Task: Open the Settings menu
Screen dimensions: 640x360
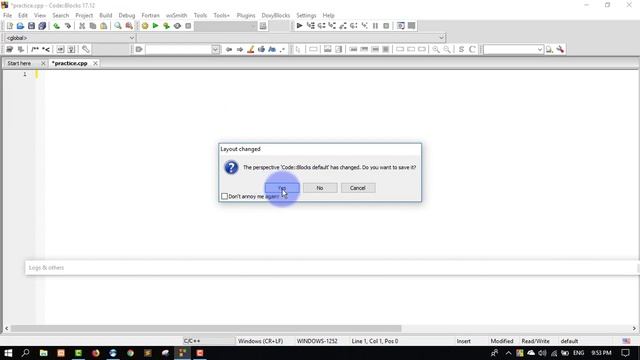Action: coord(306,16)
